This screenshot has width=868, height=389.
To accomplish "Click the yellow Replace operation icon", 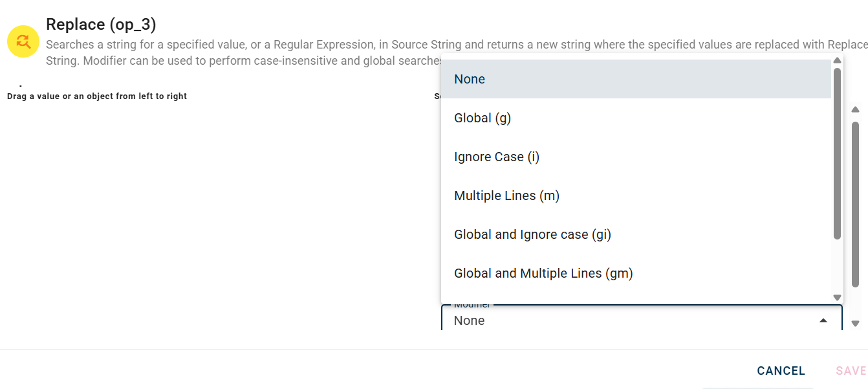I will click(x=24, y=42).
